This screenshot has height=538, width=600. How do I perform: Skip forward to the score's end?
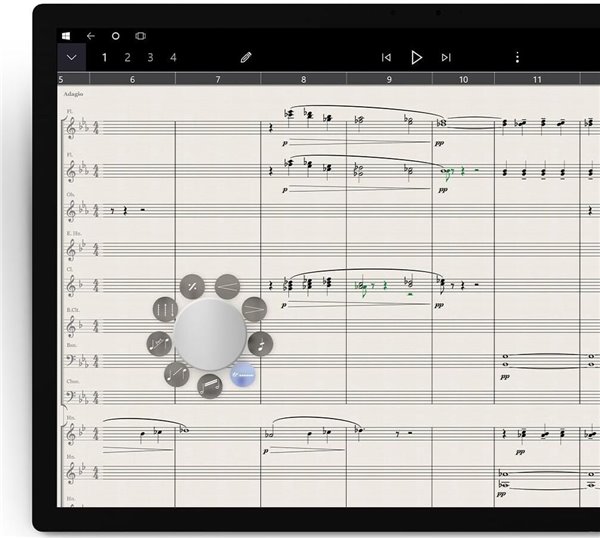[x=446, y=58]
